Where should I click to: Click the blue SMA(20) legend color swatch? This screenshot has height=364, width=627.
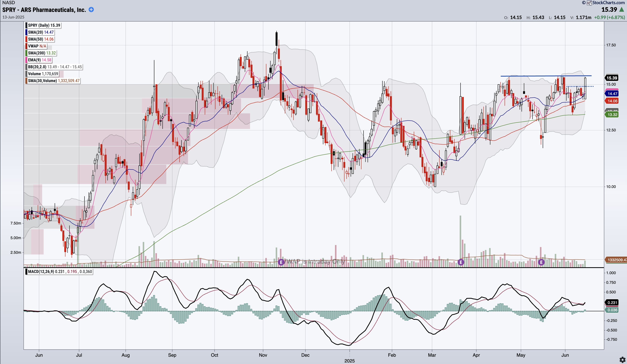click(x=26, y=32)
